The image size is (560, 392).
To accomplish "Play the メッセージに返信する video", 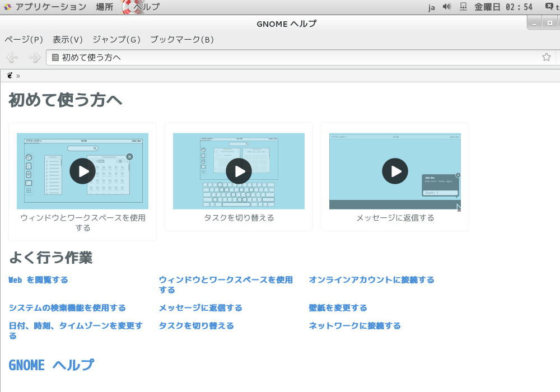I will point(395,171).
